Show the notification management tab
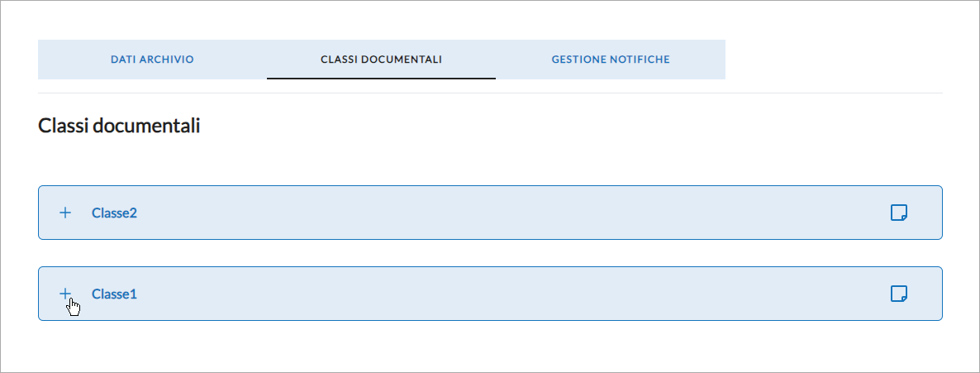980x373 pixels. pos(611,60)
